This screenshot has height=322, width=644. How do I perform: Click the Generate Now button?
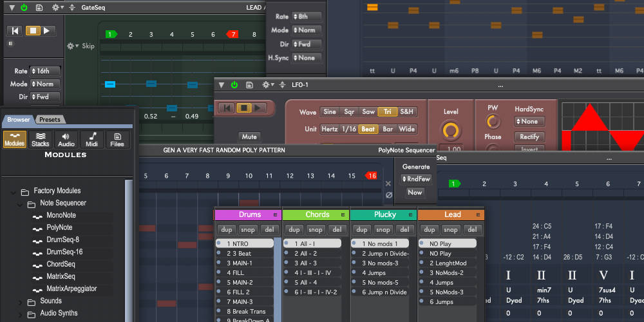tap(415, 192)
